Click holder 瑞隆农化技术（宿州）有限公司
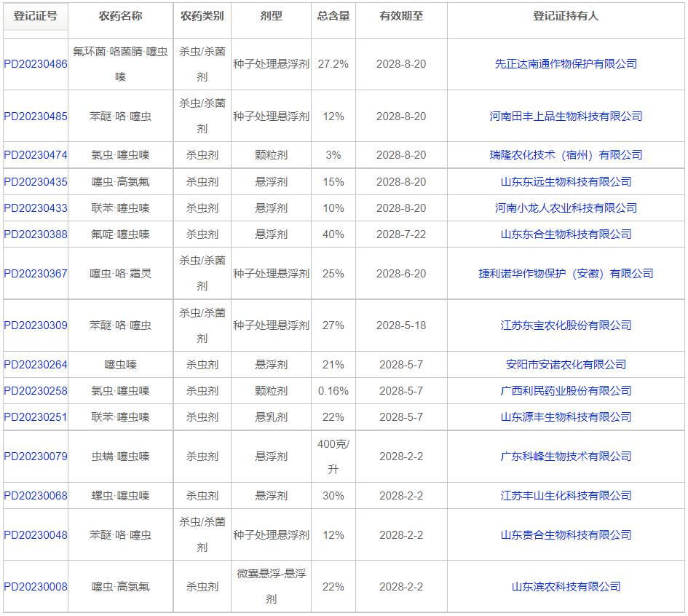 coord(566,155)
